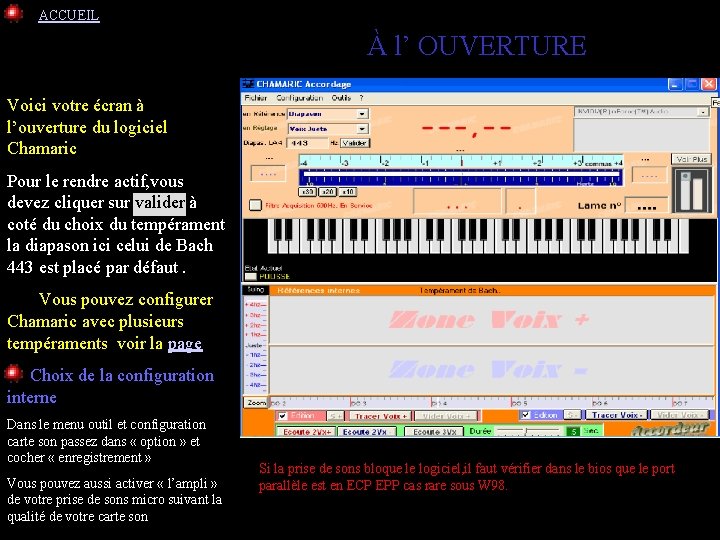The height and width of the screenshot is (540, 720).
Task: Click the Zone Voix + graph area
Action: [x=491, y=320]
